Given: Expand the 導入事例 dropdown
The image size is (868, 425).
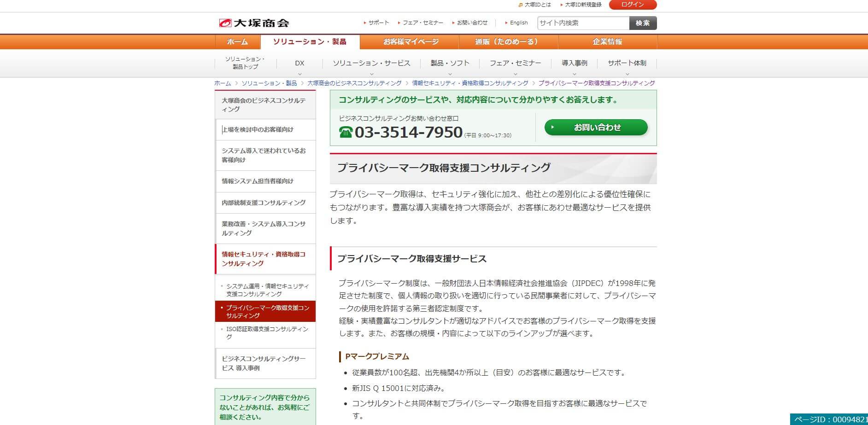Looking at the screenshot, I should click(x=575, y=64).
